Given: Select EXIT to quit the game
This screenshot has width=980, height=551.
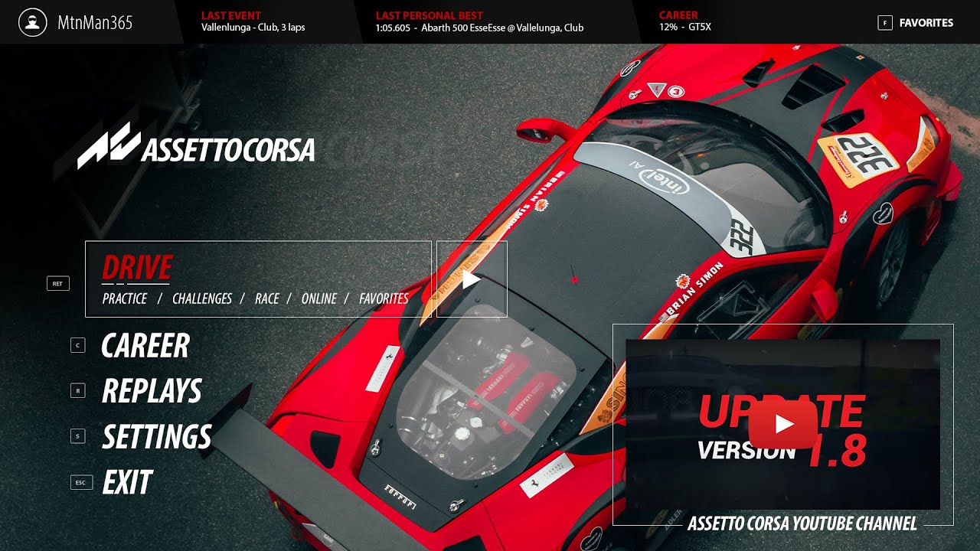Looking at the screenshot, I should [128, 482].
